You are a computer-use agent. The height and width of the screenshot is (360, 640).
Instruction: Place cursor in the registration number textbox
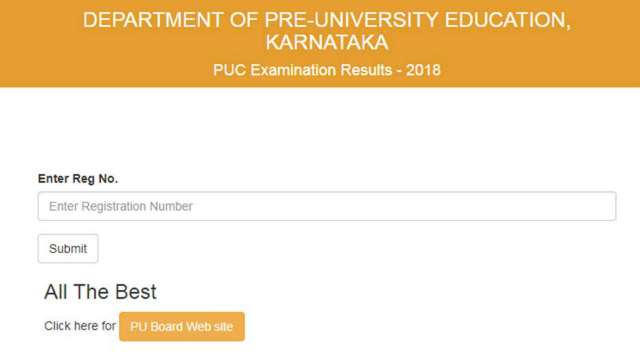click(327, 206)
